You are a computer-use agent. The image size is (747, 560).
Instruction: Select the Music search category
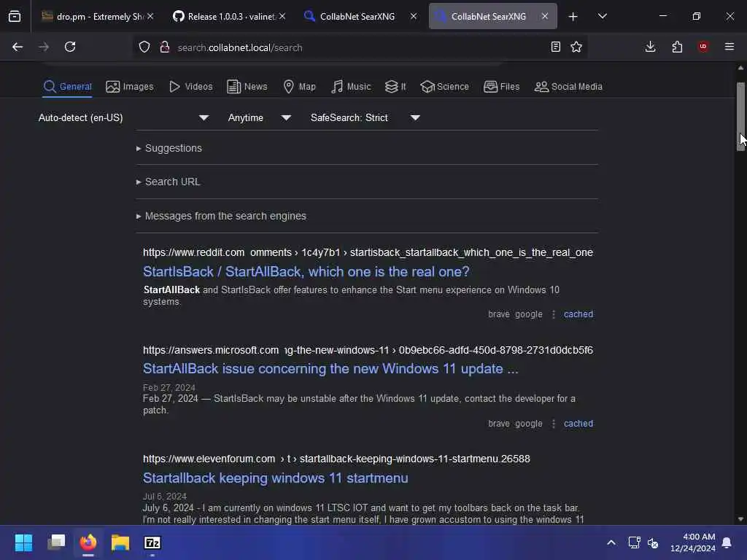[351, 87]
